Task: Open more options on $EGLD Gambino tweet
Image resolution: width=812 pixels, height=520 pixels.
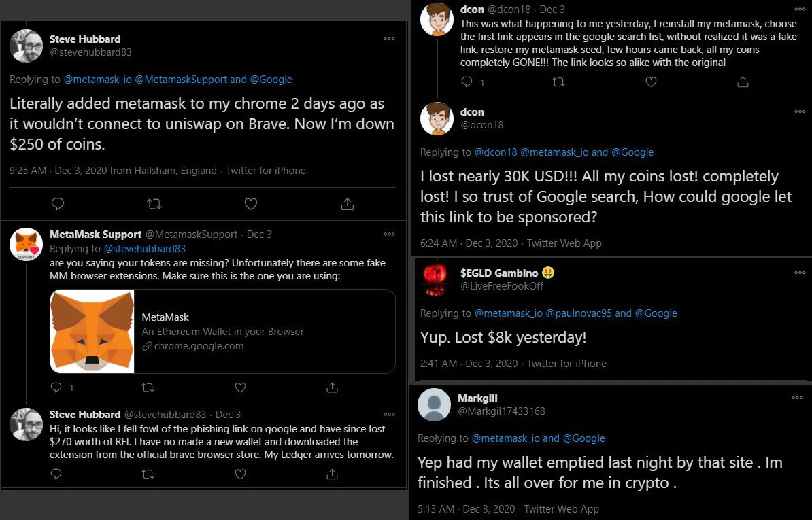Action: (x=800, y=273)
